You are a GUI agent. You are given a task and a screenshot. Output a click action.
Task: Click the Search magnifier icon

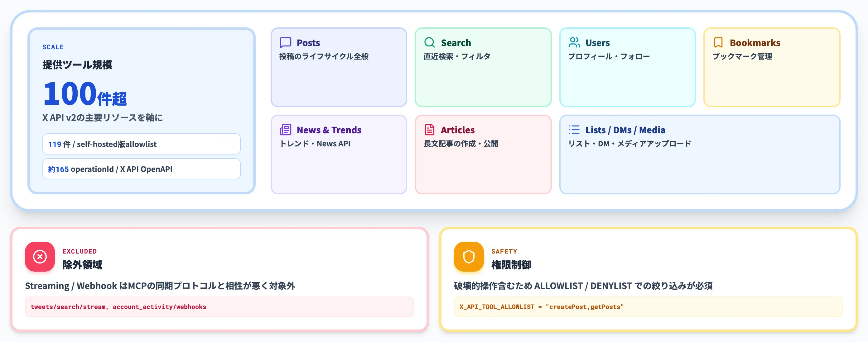(430, 43)
